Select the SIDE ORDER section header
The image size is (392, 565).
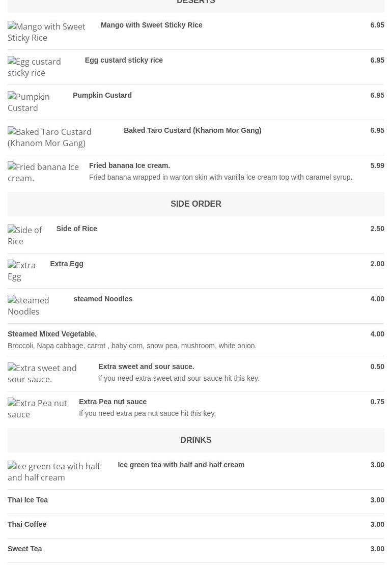pyautogui.click(x=195, y=204)
